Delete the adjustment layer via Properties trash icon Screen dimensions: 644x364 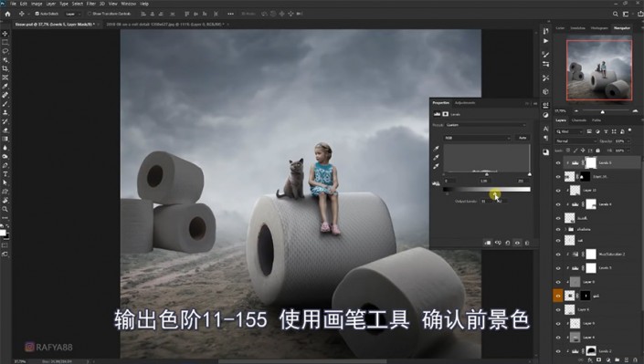[527, 243]
